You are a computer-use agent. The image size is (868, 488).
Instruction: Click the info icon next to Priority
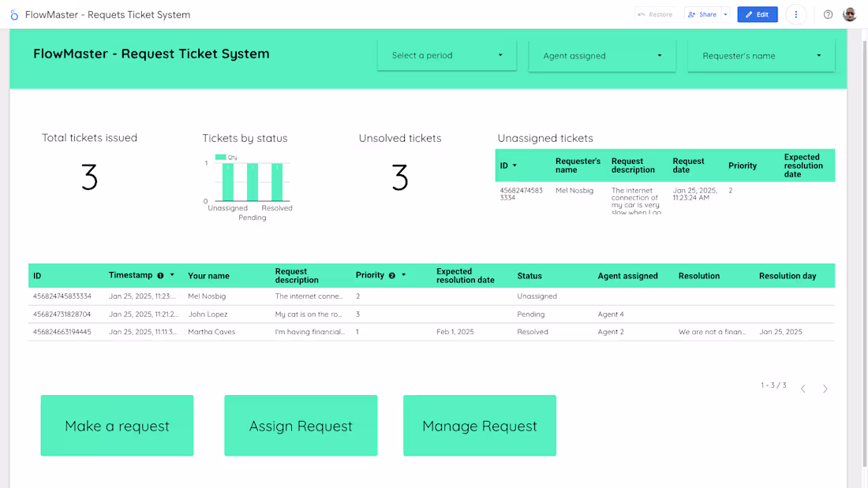[392, 274]
